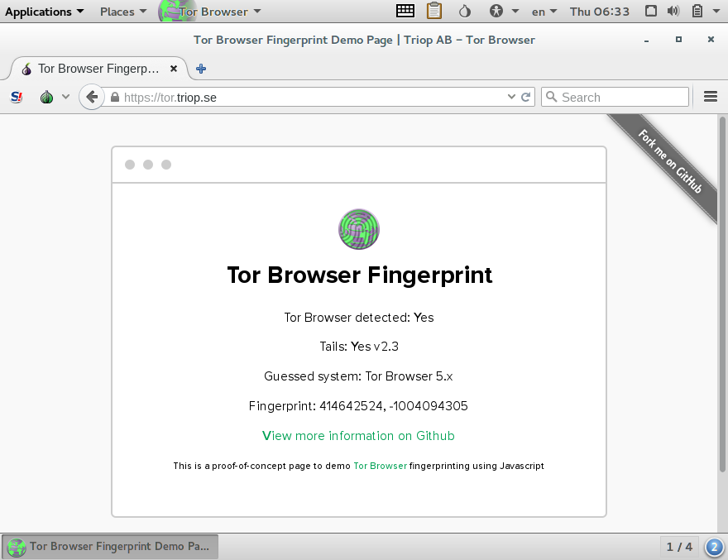This screenshot has height=560, width=728.
Task: Click the Torbutton onion icon
Action: click(47, 97)
